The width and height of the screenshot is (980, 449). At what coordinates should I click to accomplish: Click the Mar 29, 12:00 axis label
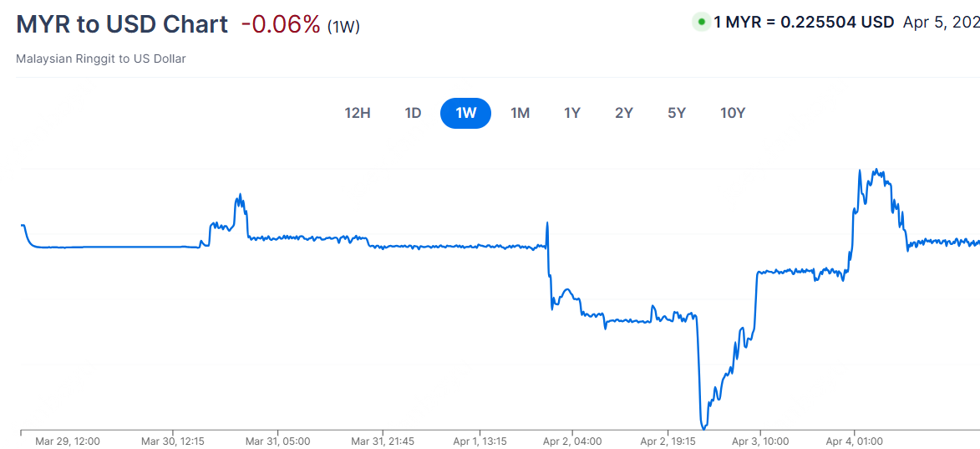(69, 441)
